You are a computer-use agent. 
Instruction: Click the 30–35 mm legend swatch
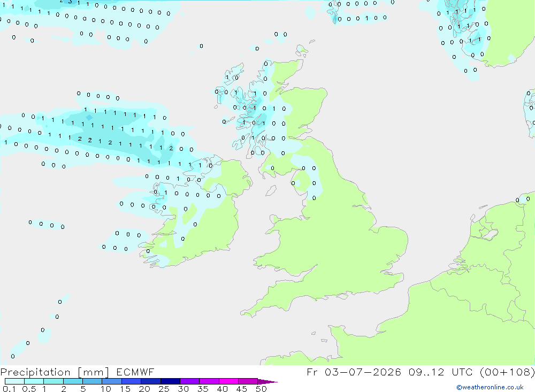click(190, 381)
